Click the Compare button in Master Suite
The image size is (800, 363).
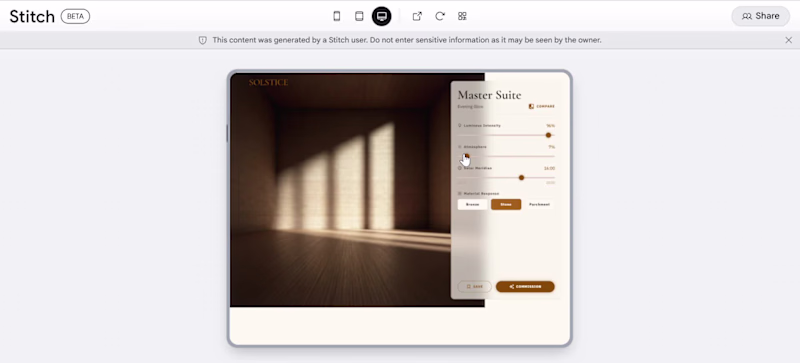pyautogui.click(x=541, y=106)
